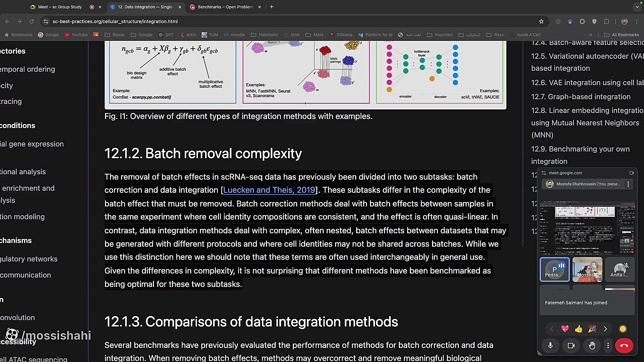
Task: Hang up with the red call button
Action: pos(624,346)
